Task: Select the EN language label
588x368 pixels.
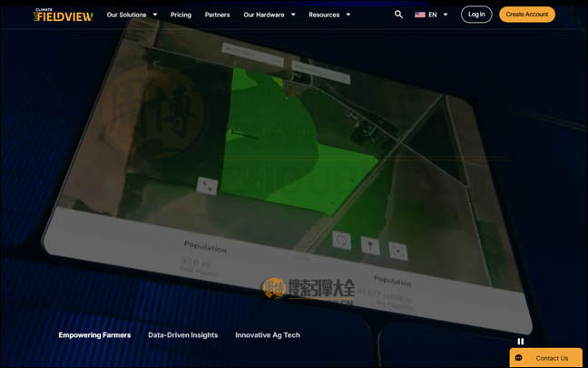Action: pyautogui.click(x=432, y=15)
